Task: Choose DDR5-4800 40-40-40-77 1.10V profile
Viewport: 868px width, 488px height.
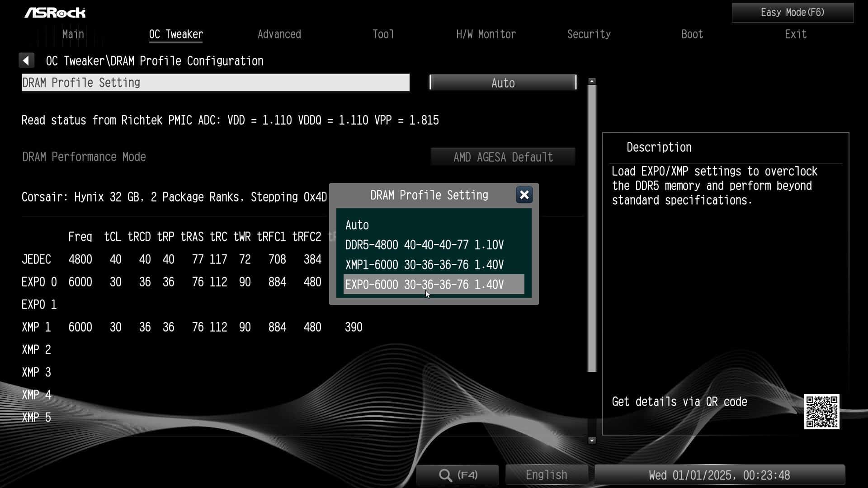Action: (x=434, y=245)
